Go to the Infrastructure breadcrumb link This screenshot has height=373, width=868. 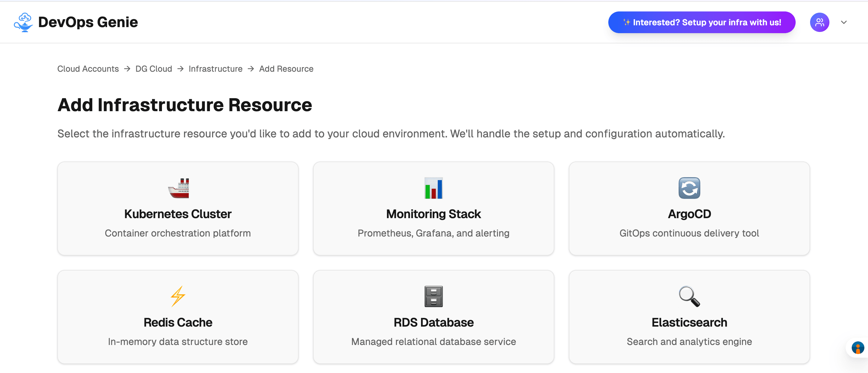[x=216, y=69]
